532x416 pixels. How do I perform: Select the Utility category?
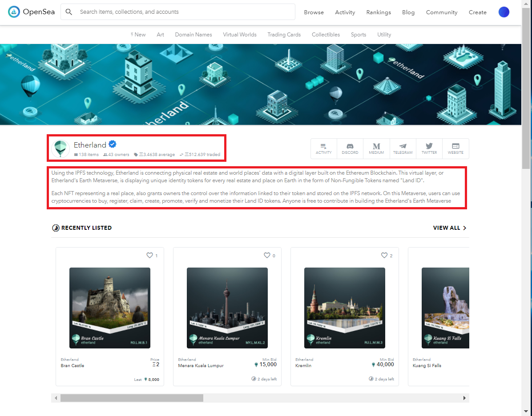[x=384, y=35]
